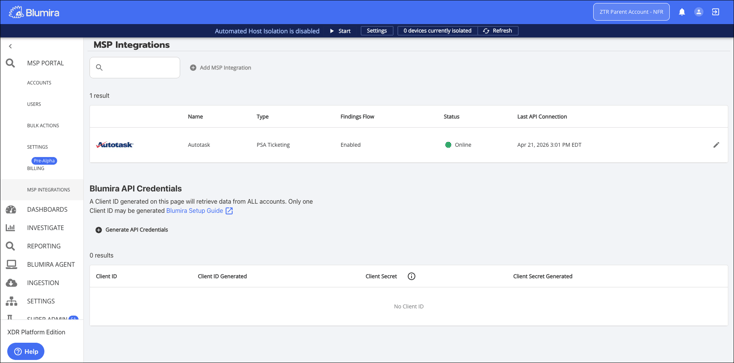Screen dimensions: 734x363
Task: Click the Client Secret info icon
Action: (x=411, y=276)
